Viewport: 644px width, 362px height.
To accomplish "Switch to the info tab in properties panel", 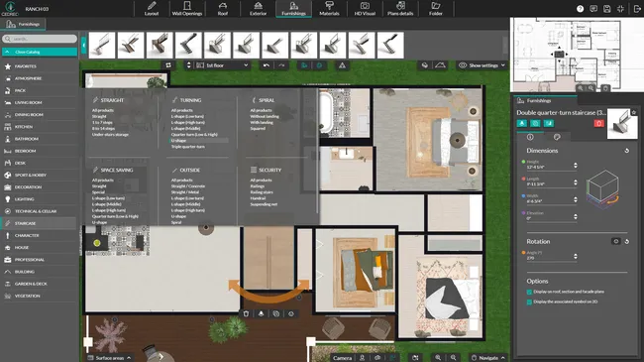I will tap(530, 137).
